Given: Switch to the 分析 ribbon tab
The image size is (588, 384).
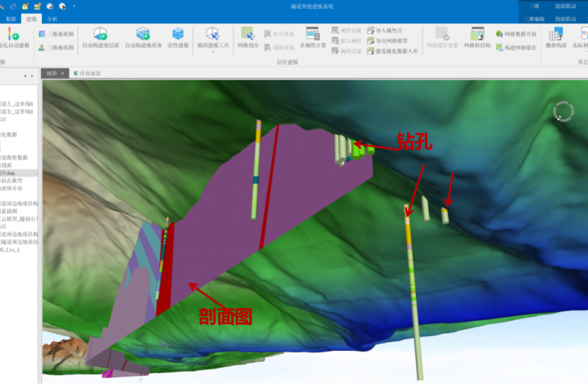Looking at the screenshot, I should click(x=51, y=18).
